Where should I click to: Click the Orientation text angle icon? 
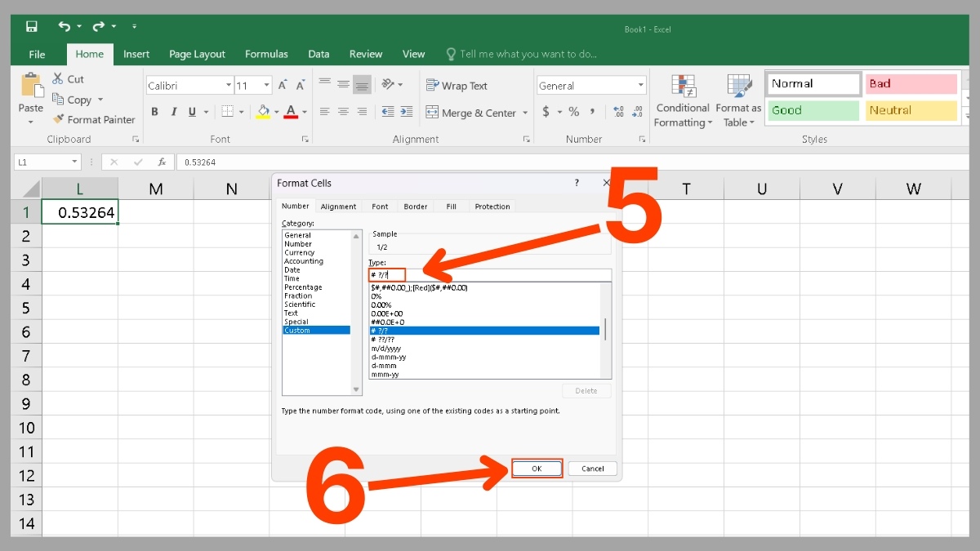389,84
